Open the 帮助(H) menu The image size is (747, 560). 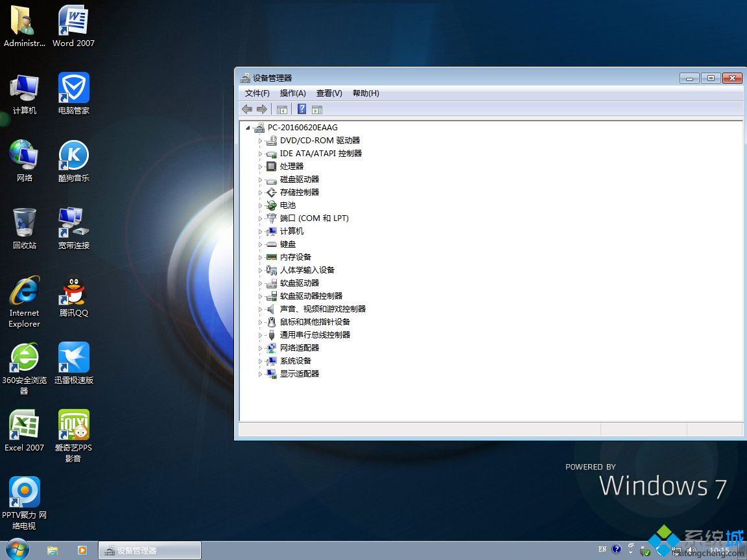366,93
